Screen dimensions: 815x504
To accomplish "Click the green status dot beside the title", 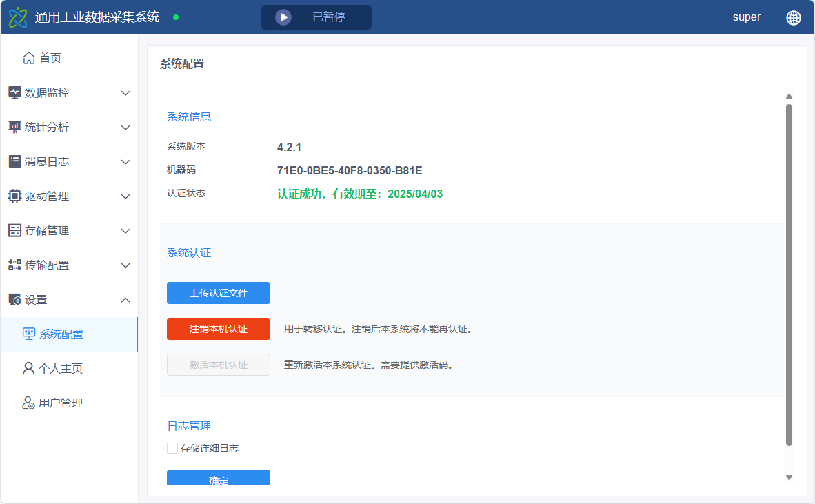I will (176, 17).
